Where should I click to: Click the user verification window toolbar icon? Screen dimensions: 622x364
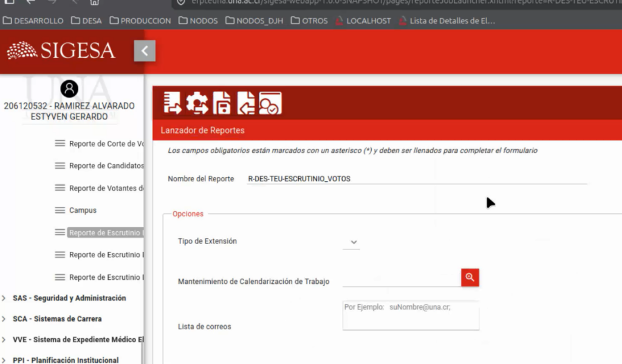pyautogui.click(x=270, y=104)
